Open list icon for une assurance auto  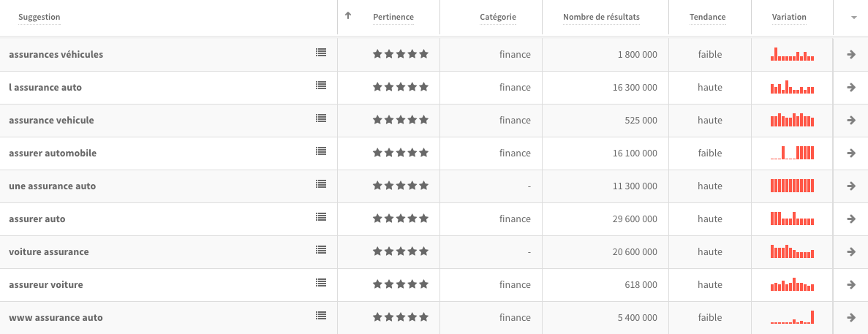tap(321, 184)
